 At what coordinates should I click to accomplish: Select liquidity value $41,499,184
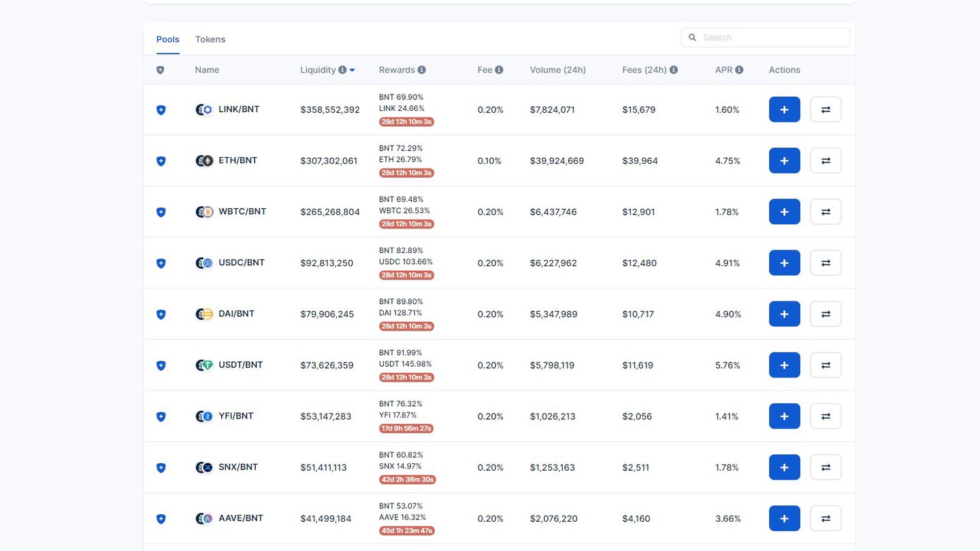(x=326, y=518)
